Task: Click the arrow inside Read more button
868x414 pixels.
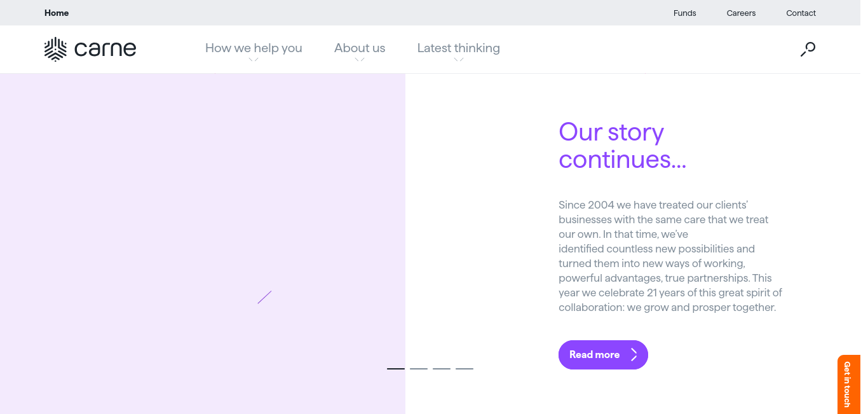Action: pyautogui.click(x=634, y=355)
